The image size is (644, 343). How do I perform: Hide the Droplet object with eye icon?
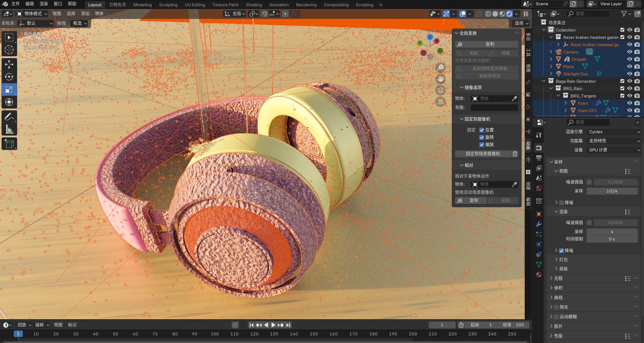pyautogui.click(x=630, y=59)
